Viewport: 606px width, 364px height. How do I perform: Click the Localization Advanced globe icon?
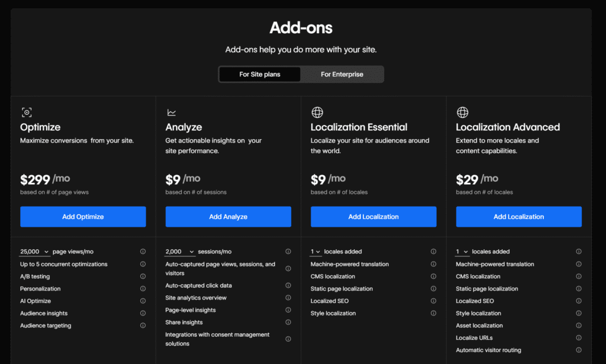click(x=462, y=112)
